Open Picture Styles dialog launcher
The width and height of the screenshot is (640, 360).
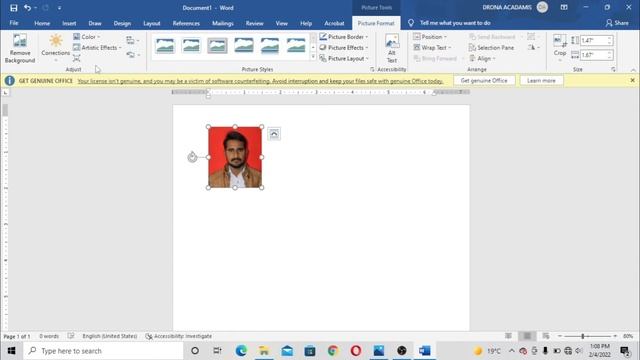372,70
